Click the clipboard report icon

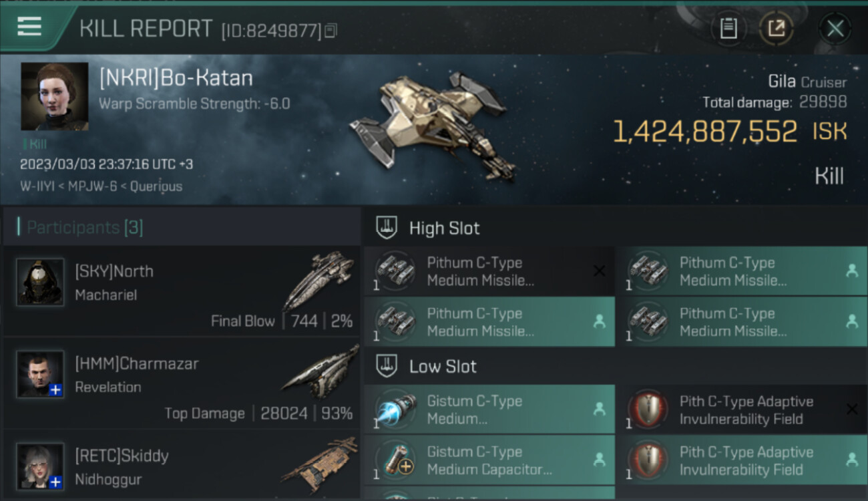(x=728, y=28)
